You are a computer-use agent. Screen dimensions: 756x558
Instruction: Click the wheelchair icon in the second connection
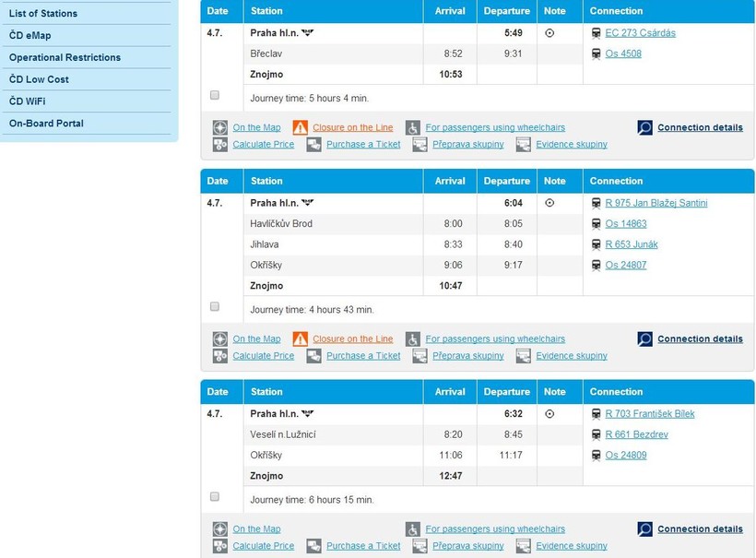(x=412, y=339)
